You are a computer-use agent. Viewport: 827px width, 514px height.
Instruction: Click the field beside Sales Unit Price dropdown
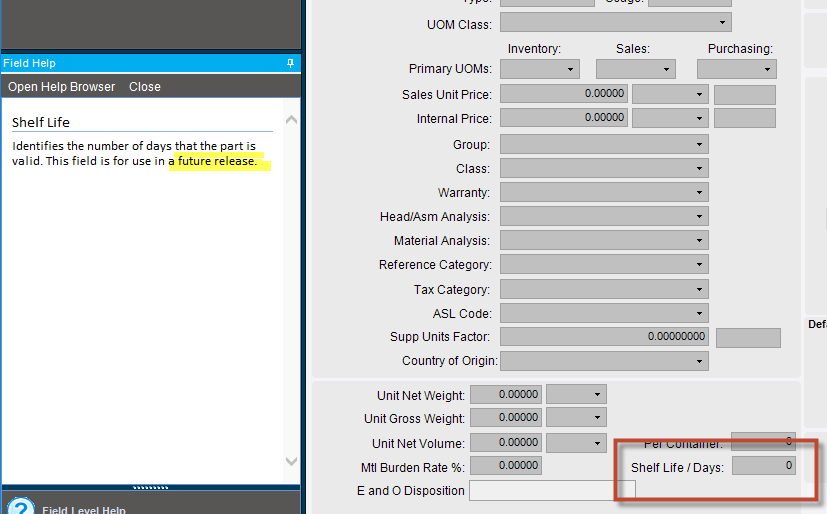(x=745, y=95)
